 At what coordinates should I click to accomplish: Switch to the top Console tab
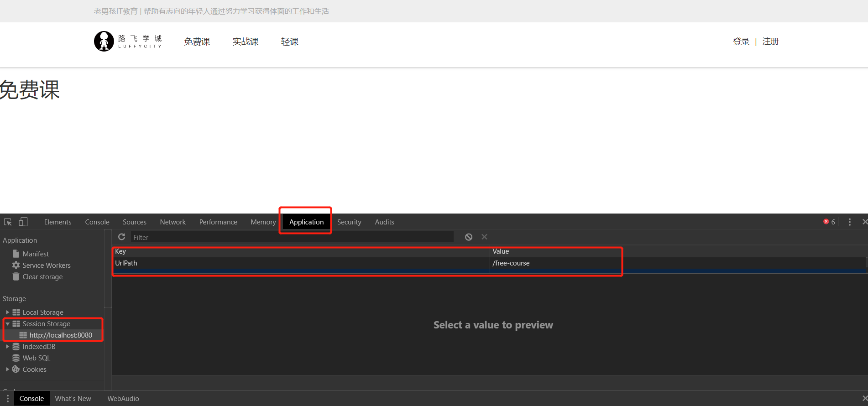pyautogui.click(x=97, y=222)
